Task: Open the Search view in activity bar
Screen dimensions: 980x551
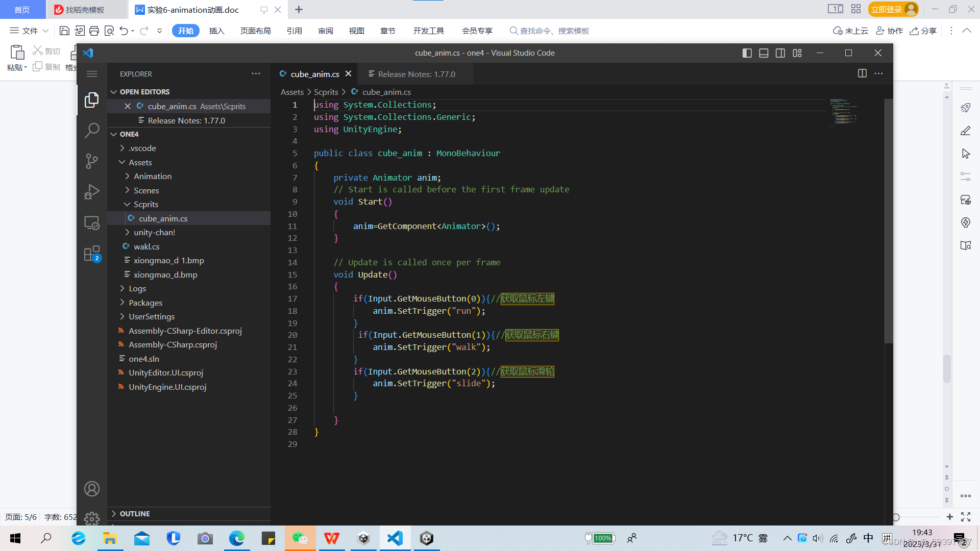Action: (92, 130)
